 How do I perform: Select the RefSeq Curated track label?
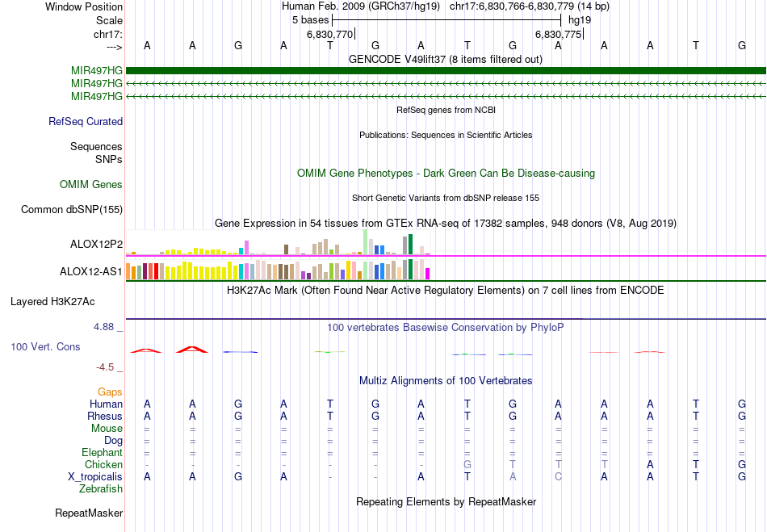tap(86, 121)
